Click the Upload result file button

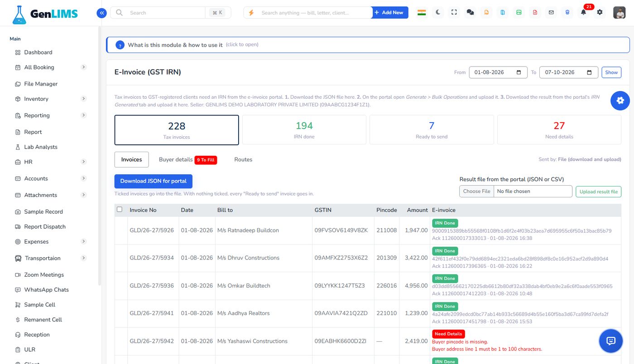click(598, 192)
